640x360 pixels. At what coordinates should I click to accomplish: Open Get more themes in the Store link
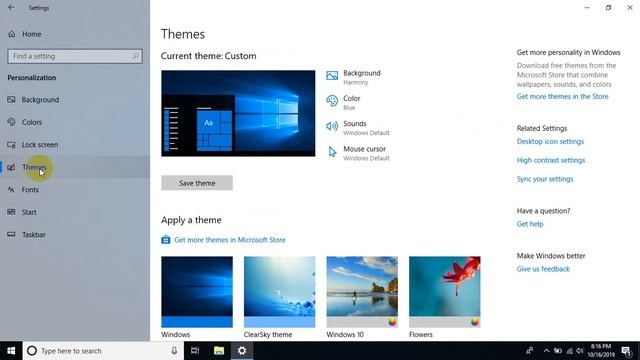point(562,96)
